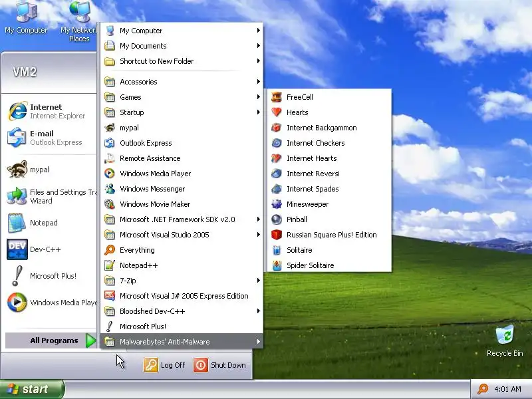Expand the My Documents submenu arrow
This screenshot has height=399, width=532.
point(259,45)
